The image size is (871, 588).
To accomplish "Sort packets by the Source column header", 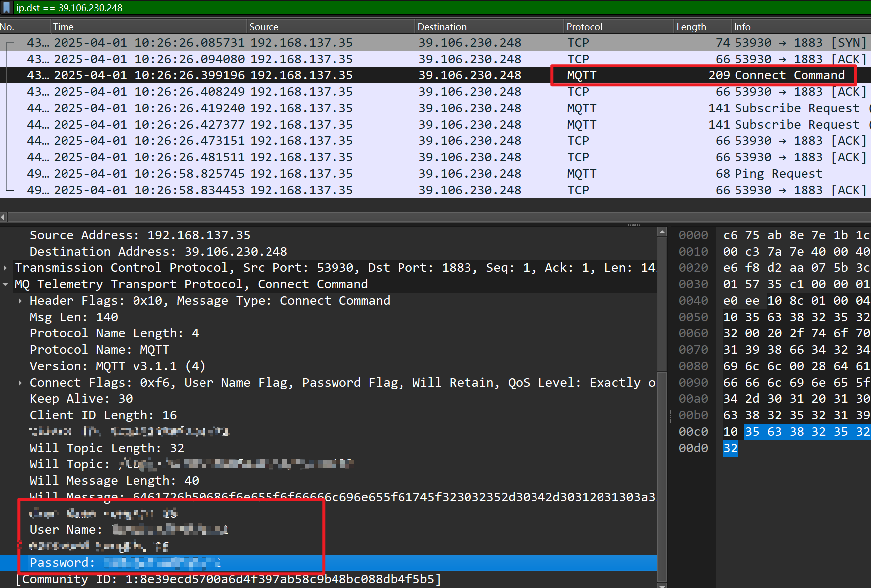I will tap(330, 27).
